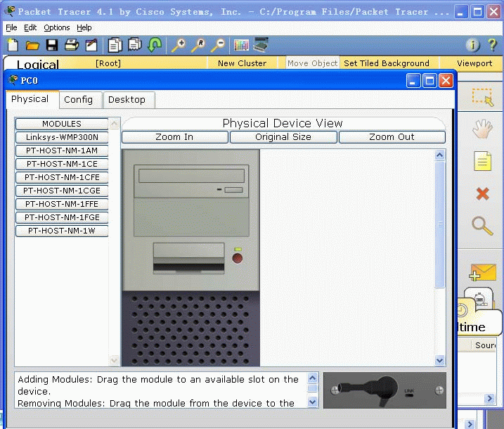
Task: Click Set Tiled Background
Action: click(387, 63)
